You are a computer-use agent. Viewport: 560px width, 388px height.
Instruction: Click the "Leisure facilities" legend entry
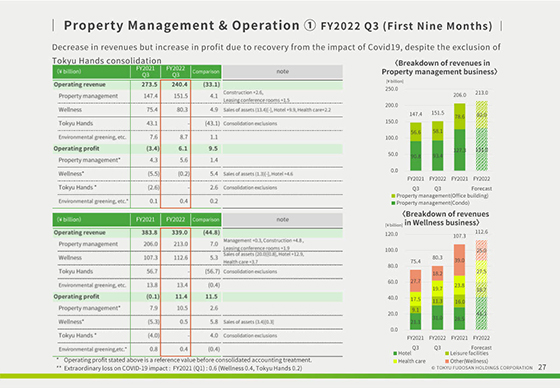[466, 353]
